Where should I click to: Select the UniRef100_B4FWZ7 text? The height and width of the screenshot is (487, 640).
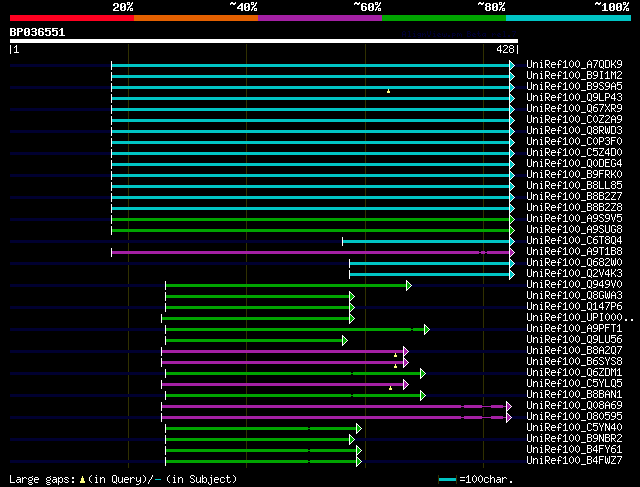[574, 461]
